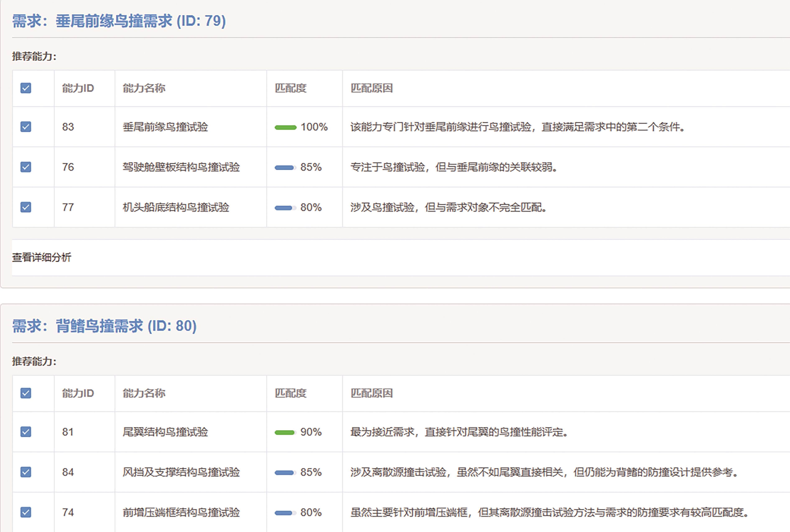The image size is (790, 532).
Task: Toggle checkbox for capability ID 76
Action: tap(26, 167)
